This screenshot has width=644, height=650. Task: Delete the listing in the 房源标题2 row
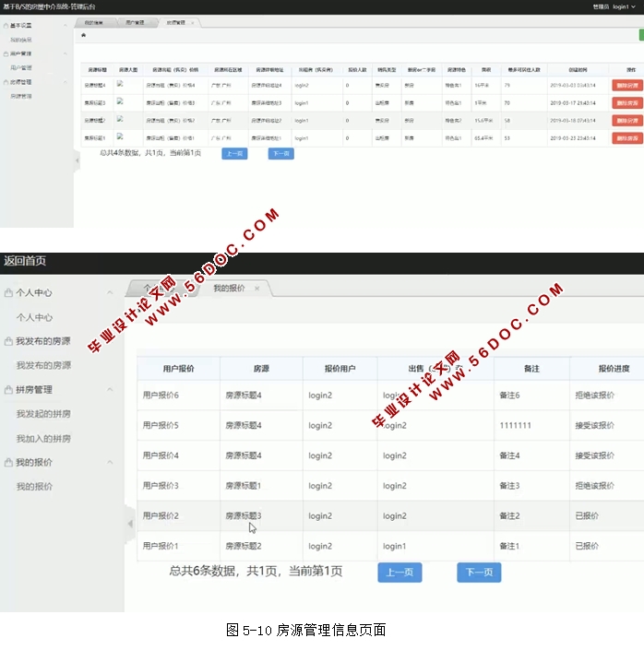(x=627, y=121)
